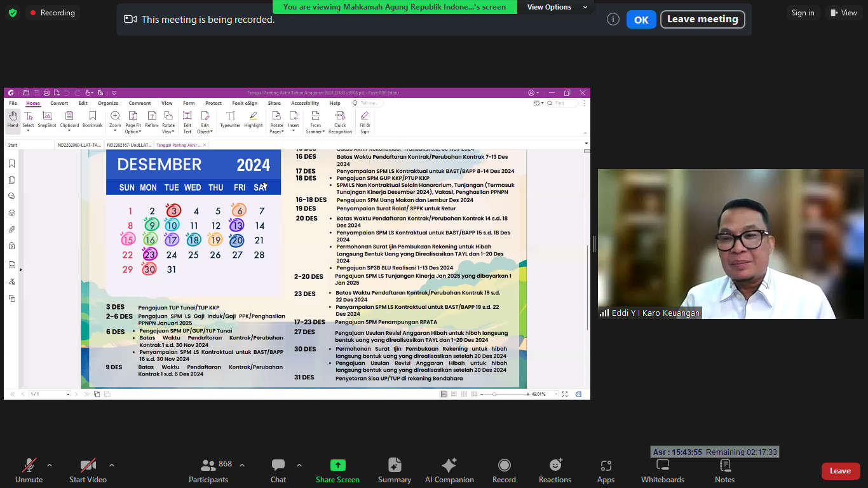This screenshot has width=868, height=488.
Task: Click the green Share Screen icon
Action: (337, 465)
